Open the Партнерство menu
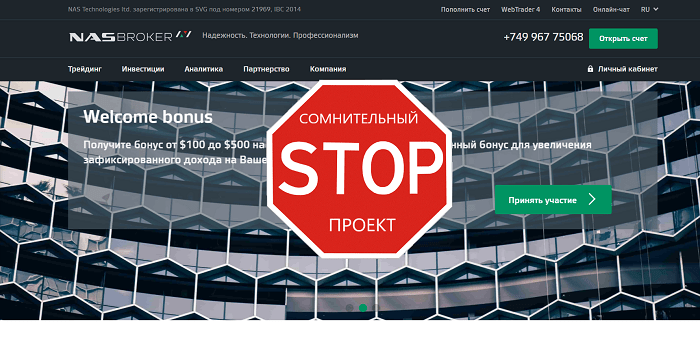The image size is (700, 360). [266, 69]
